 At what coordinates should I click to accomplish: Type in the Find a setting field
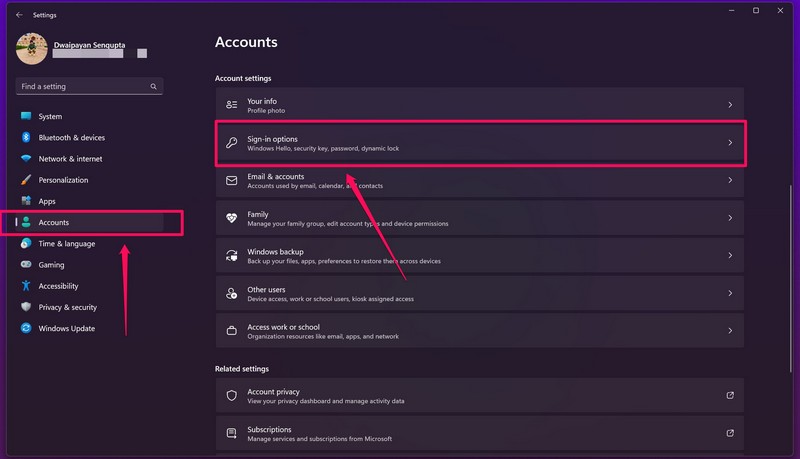(x=80, y=87)
